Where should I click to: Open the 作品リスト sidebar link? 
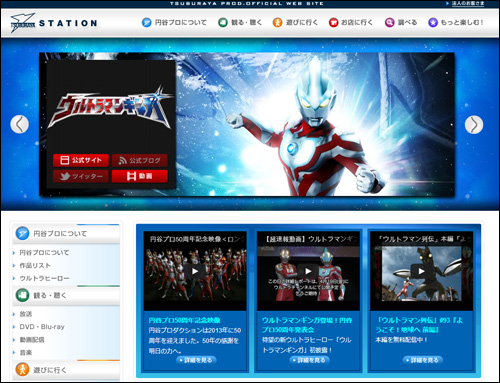click(35, 265)
